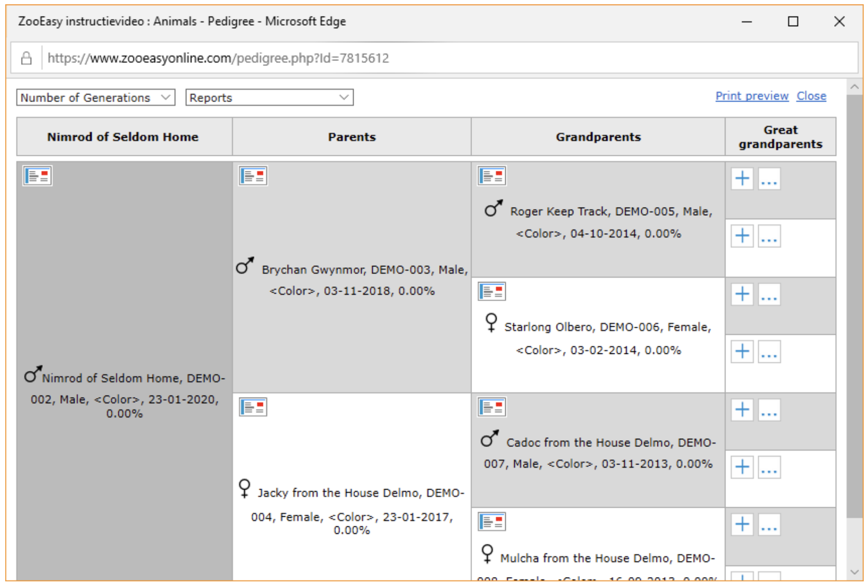Click the Print preview link
Screen dimensions: 868x588
pyautogui.click(x=752, y=96)
